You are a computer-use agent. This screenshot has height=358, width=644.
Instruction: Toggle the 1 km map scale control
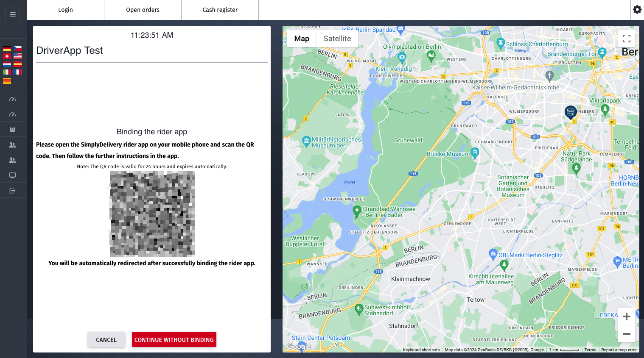click(564, 350)
